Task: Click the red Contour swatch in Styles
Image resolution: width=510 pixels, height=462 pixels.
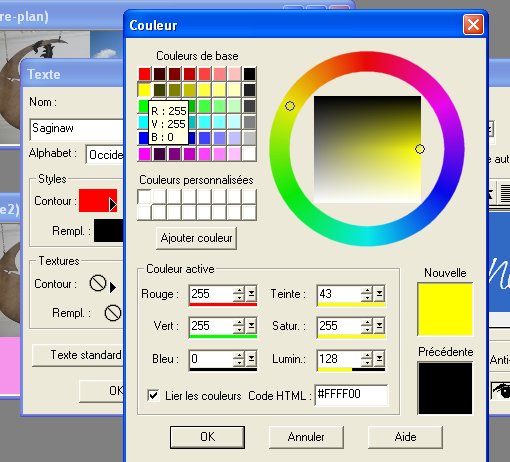Action: (x=98, y=200)
